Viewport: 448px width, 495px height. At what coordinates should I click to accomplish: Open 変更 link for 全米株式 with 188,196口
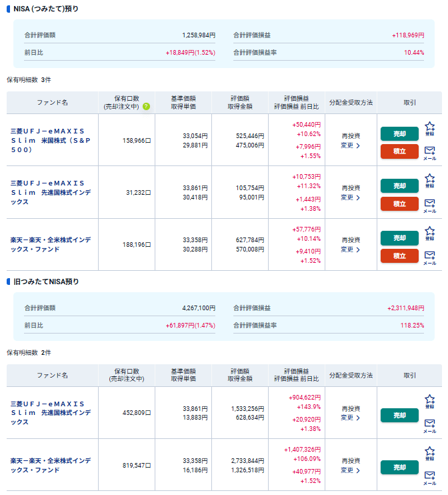pos(350,250)
